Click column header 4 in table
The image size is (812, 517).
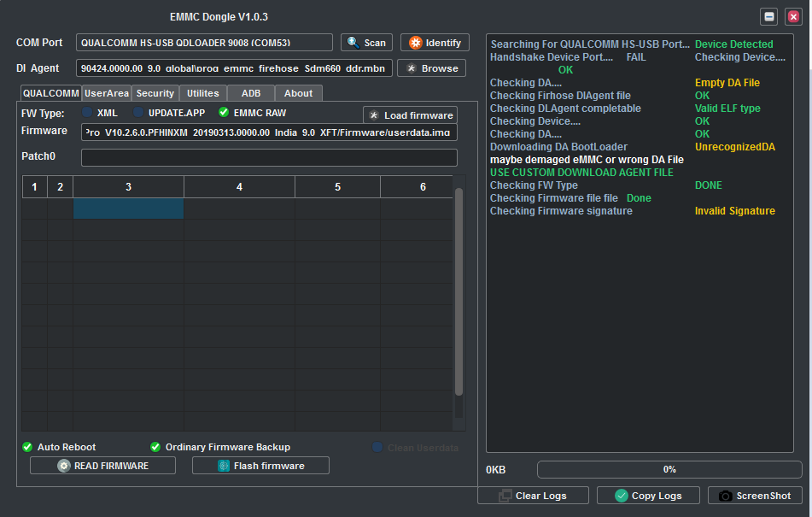[239, 186]
